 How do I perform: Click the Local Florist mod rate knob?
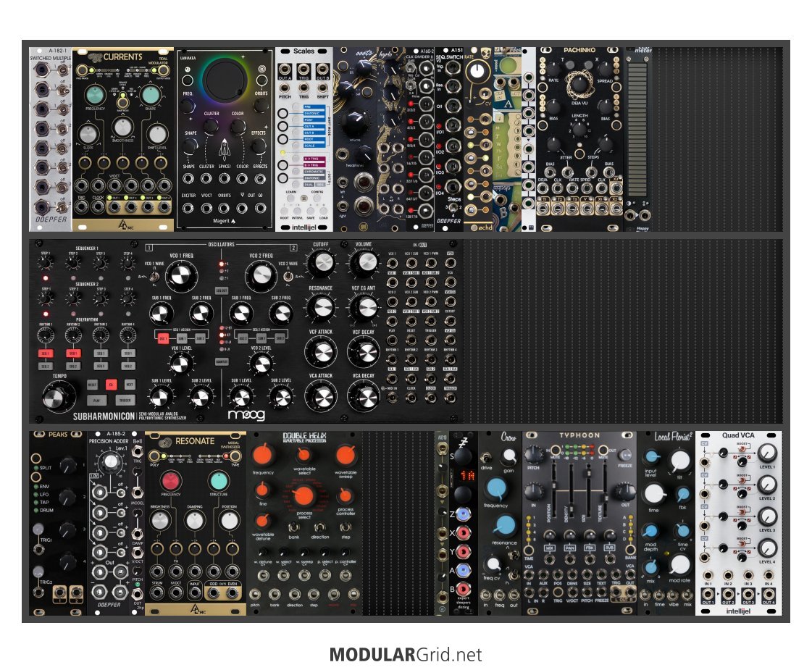click(680, 565)
